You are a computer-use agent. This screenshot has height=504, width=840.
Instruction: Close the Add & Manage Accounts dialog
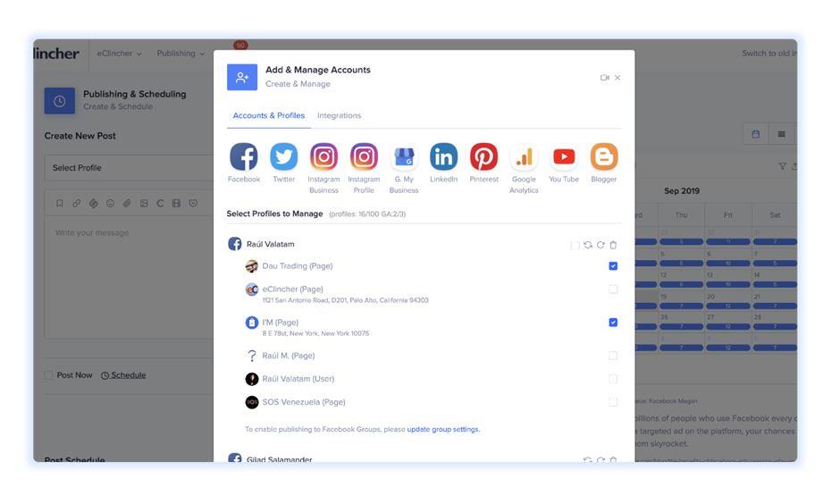pos(617,78)
